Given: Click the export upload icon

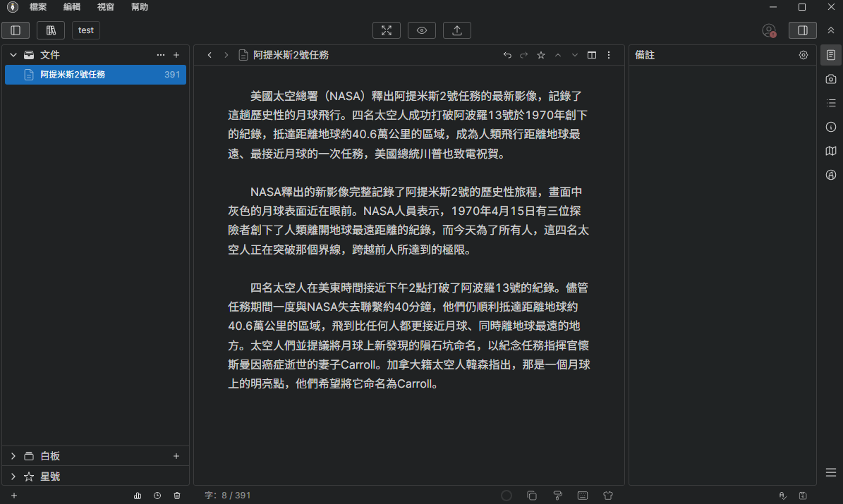Looking at the screenshot, I should pyautogui.click(x=457, y=30).
